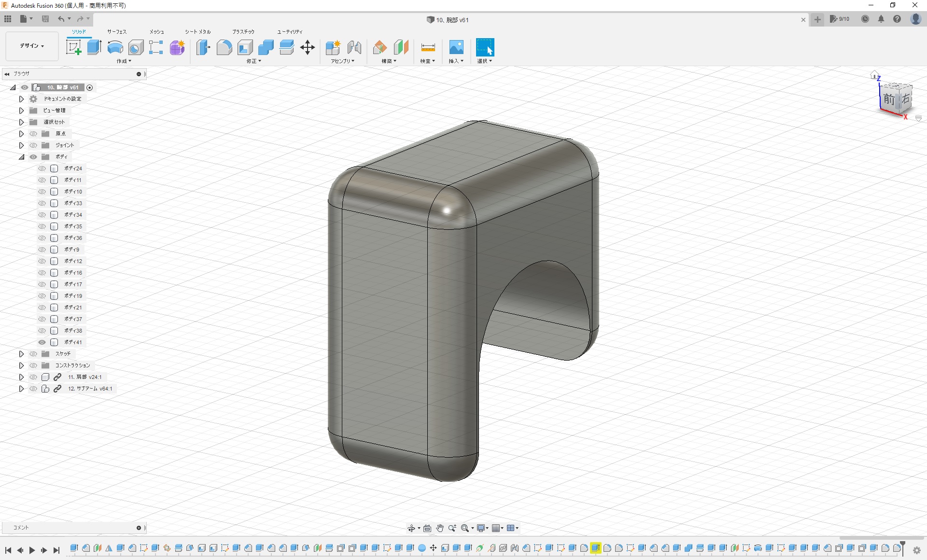The height and width of the screenshot is (560, 927).
Task: Choose the Fillet tool in Modify
Action: 224,47
